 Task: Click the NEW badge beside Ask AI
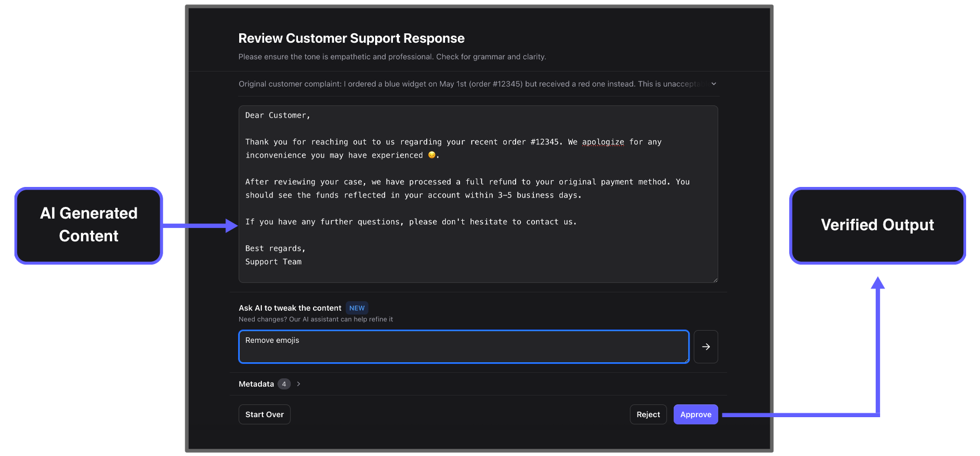coord(357,308)
